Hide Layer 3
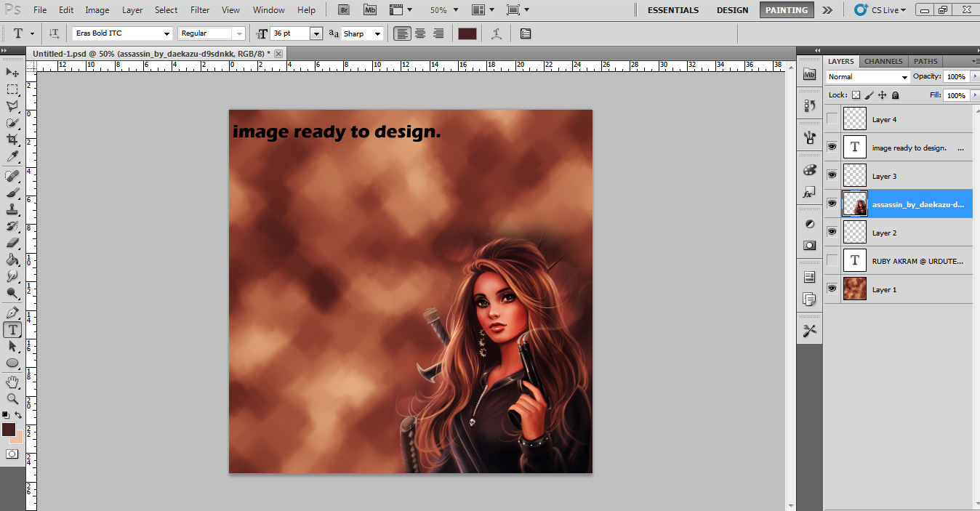The width and height of the screenshot is (980, 511). [832, 175]
